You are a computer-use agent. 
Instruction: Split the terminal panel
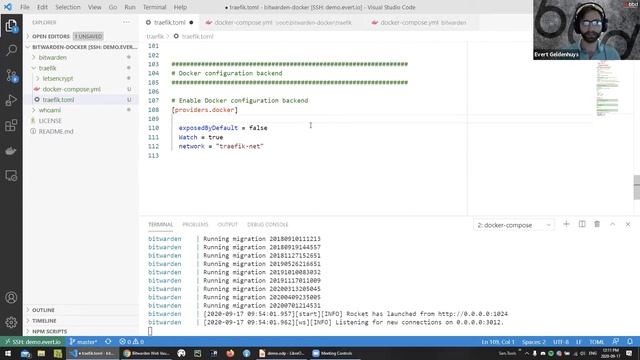(x=582, y=224)
